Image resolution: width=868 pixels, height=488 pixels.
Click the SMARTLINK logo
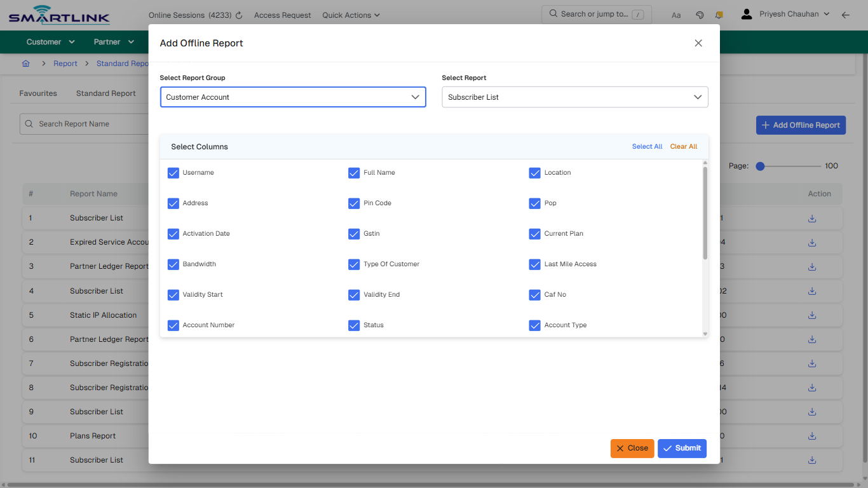58,15
